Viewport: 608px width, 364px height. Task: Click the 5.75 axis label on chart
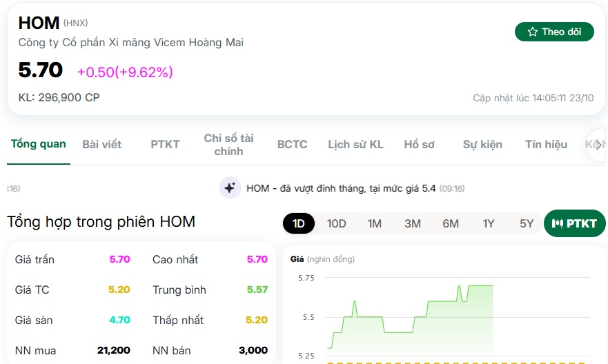pos(306,278)
